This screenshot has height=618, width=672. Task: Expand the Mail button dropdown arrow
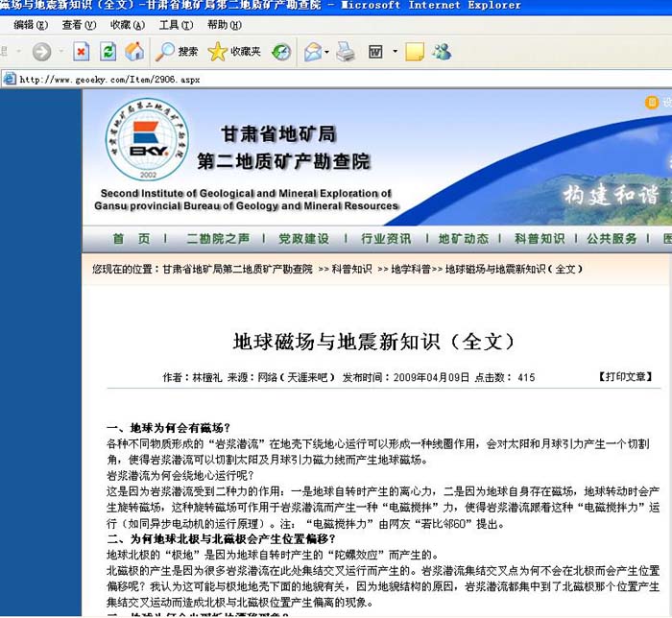[x=327, y=52]
